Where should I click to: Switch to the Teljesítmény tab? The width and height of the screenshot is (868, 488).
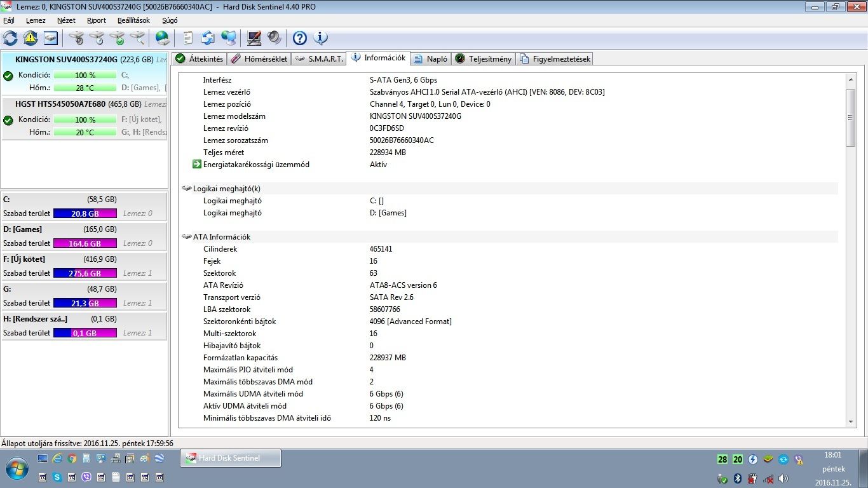click(x=484, y=59)
